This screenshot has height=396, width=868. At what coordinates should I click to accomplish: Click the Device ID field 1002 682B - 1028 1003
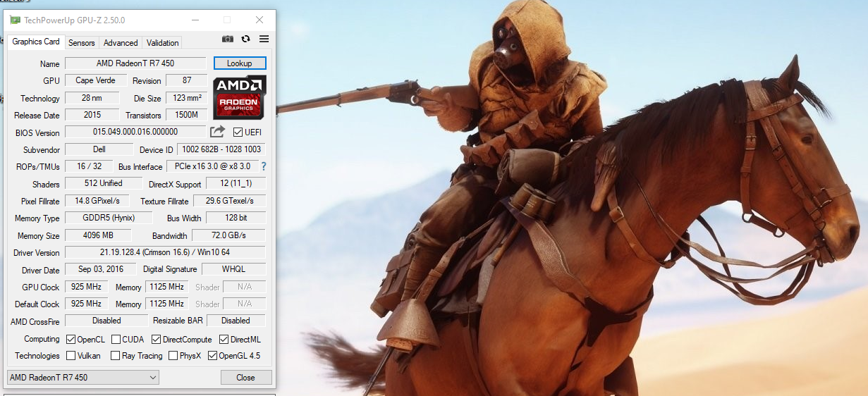point(221,149)
